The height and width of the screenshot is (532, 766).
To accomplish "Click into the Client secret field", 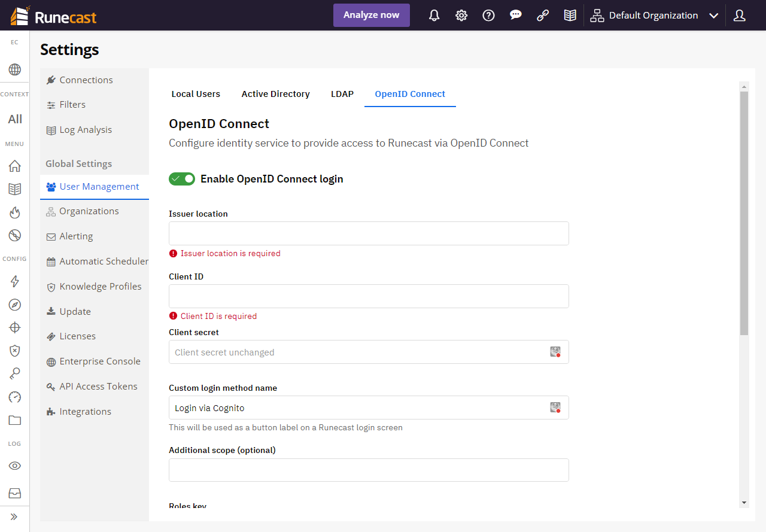I will coord(369,352).
